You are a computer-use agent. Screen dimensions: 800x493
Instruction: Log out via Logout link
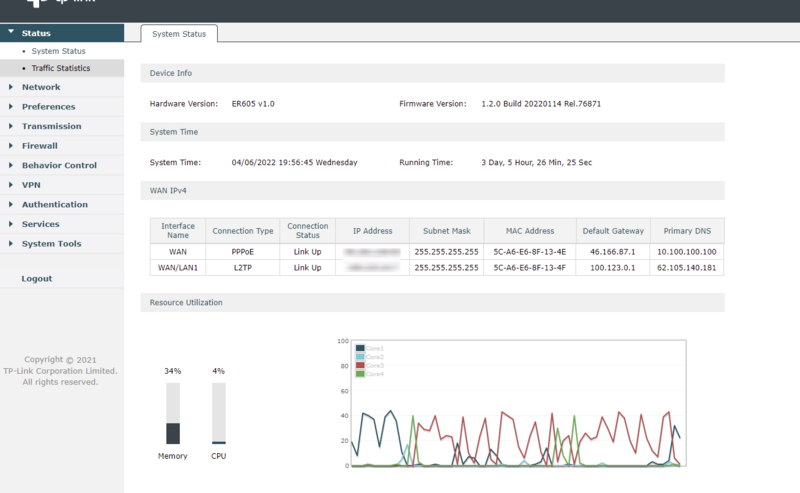click(37, 279)
